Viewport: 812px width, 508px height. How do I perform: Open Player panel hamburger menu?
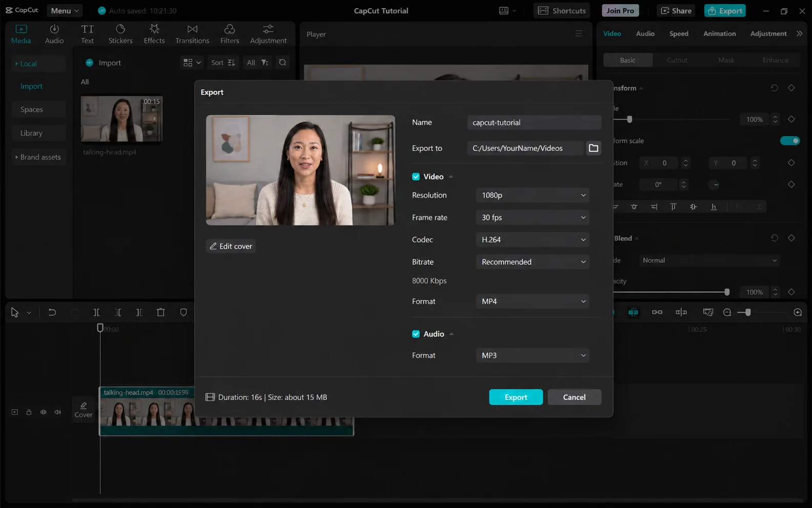tap(579, 34)
